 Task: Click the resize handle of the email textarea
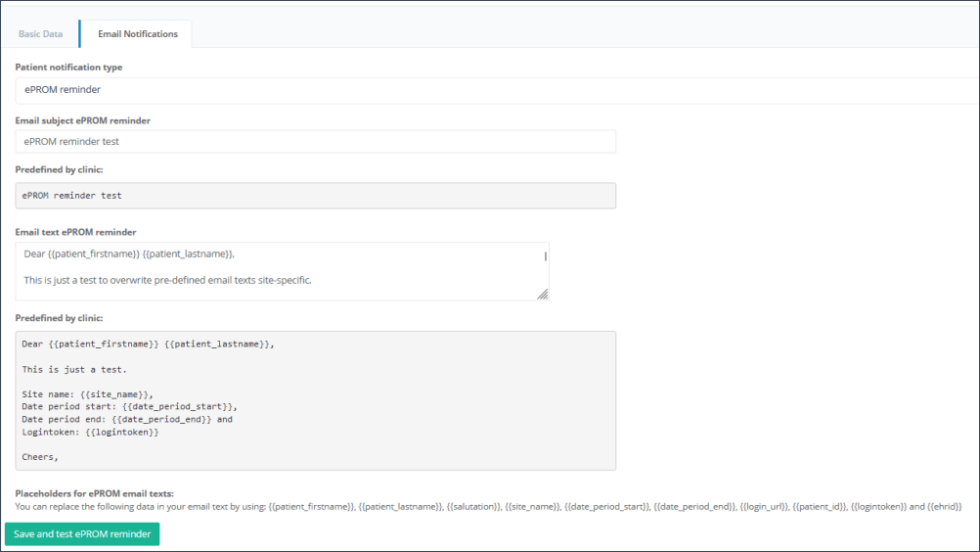(542, 294)
